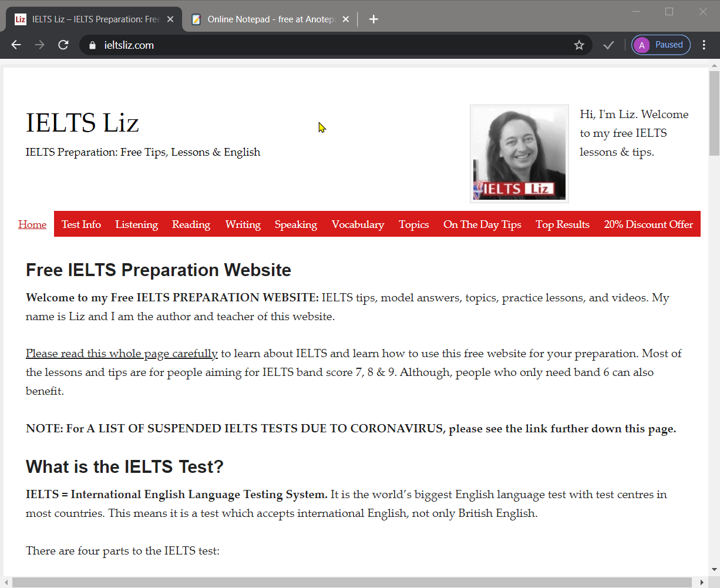The width and height of the screenshot is (720, 588).
Task: Go back using the browser back arrow
Action: pos(16,45)
